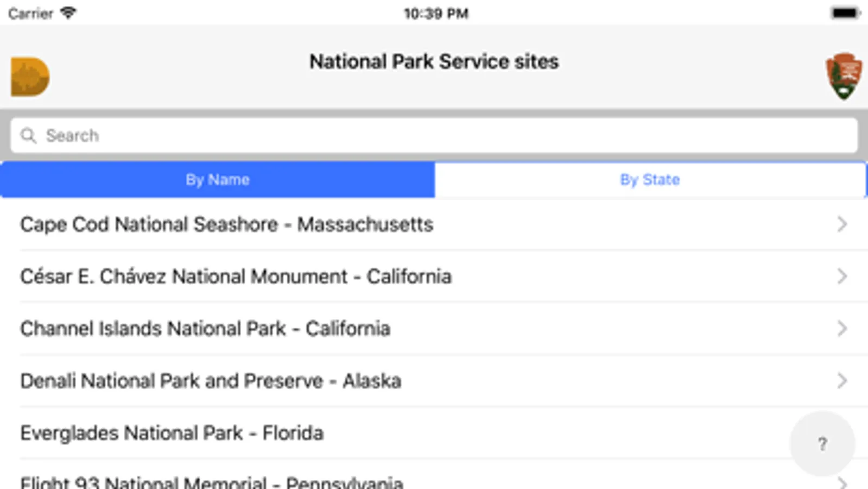Screen dimensions: 868x489
Task: Switch to the By State tab
Action: (x=650, y=180)
